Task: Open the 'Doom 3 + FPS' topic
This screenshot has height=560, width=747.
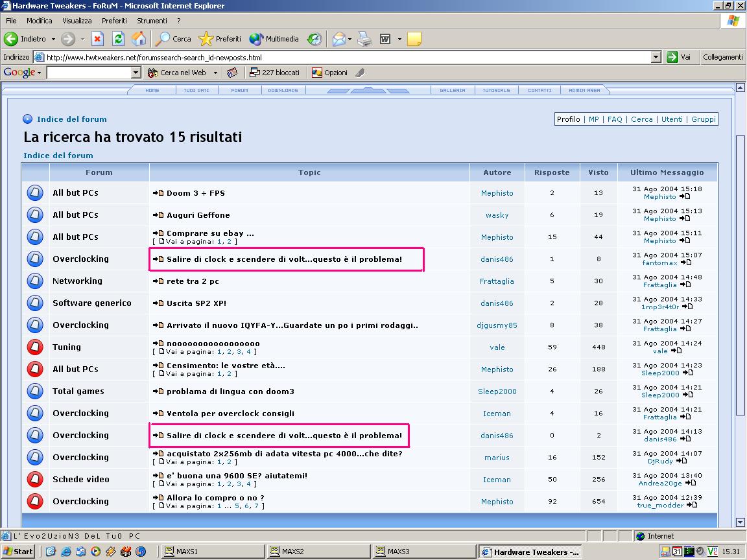Action: [195, 193]
